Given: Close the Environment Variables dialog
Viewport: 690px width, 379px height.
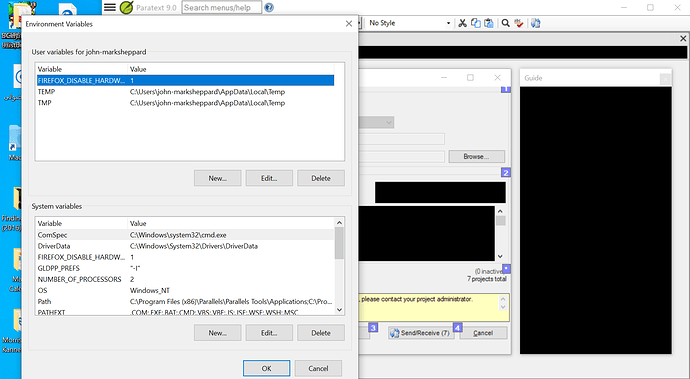Looking at the screenshot, I should click(349, 24).
